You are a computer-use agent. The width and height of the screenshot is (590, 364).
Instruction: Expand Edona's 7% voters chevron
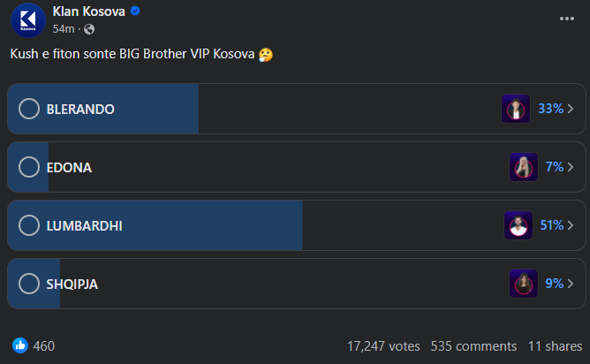571,167
